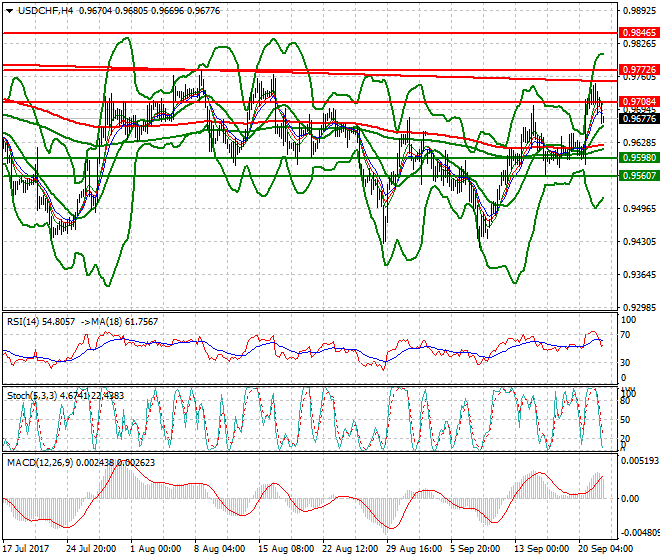This screenshot has height=560, width=660.
Task: Click the Stochastic scale value 50
Action: tap(625, 420)
